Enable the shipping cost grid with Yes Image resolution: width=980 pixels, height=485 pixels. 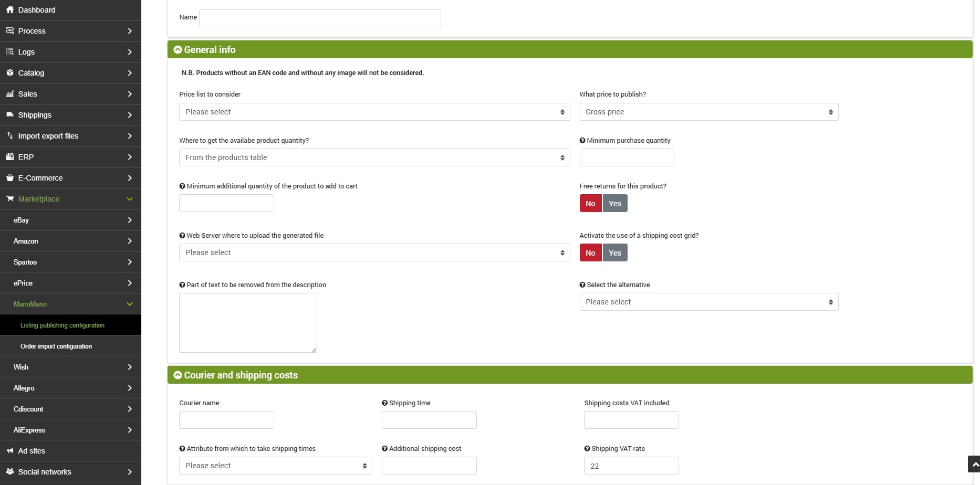(x=614, y=253)
